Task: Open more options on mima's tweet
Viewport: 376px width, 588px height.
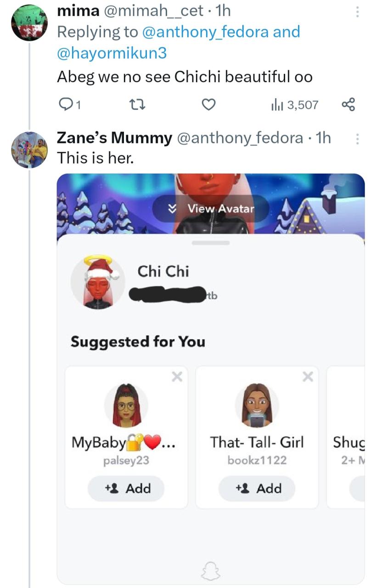Action: pos(357,12)
